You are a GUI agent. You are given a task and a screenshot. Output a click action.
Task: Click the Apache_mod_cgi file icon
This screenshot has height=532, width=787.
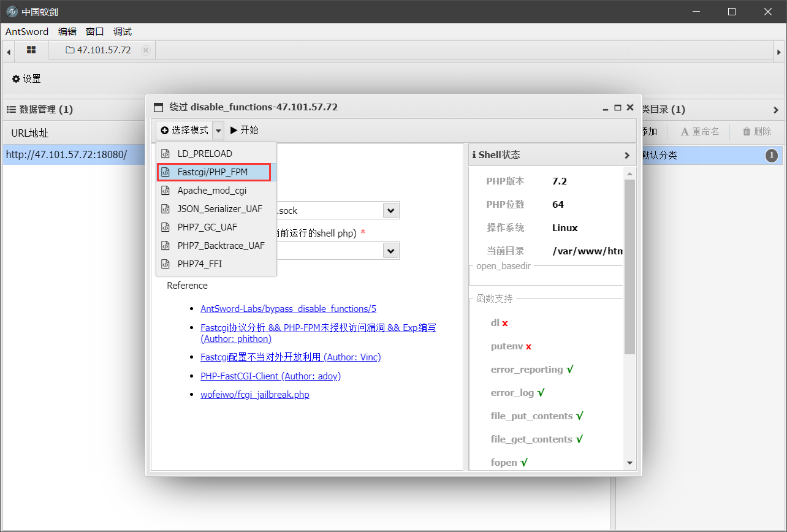coord(165,191)
